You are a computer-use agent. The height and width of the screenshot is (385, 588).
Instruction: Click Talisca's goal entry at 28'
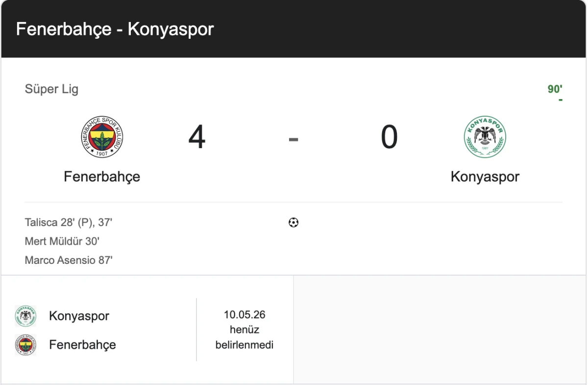(69, 222)
